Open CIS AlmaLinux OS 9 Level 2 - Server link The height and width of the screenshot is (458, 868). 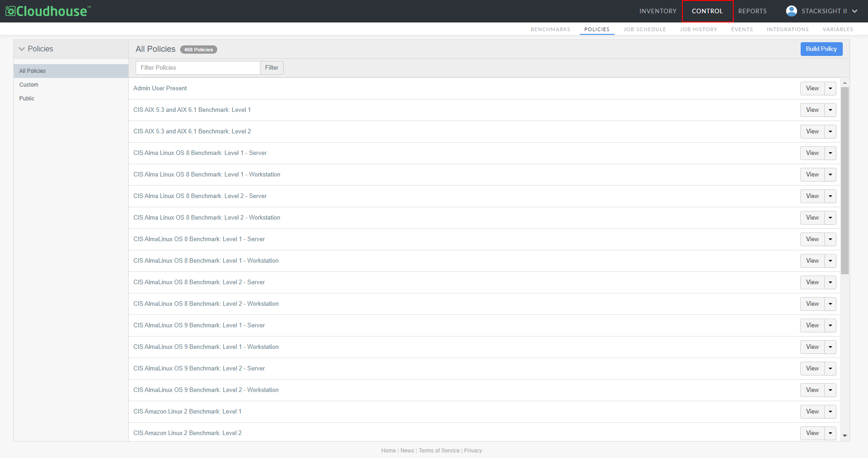pyautogui.click(x=199, y=369)
